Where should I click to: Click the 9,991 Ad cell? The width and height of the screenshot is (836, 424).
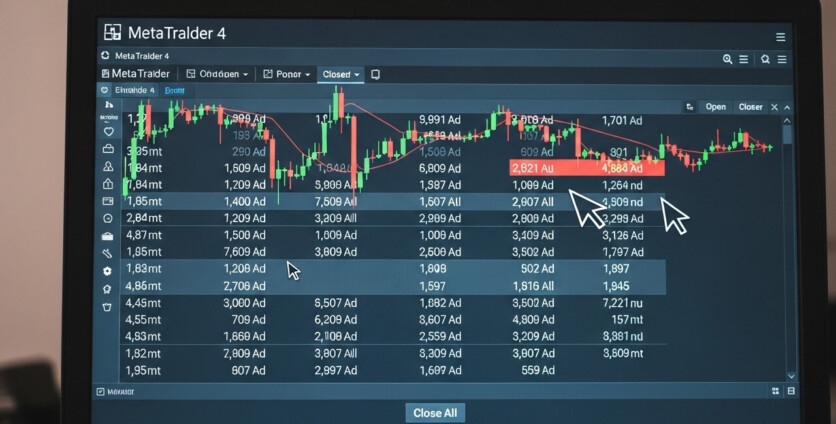coord(440,120)
